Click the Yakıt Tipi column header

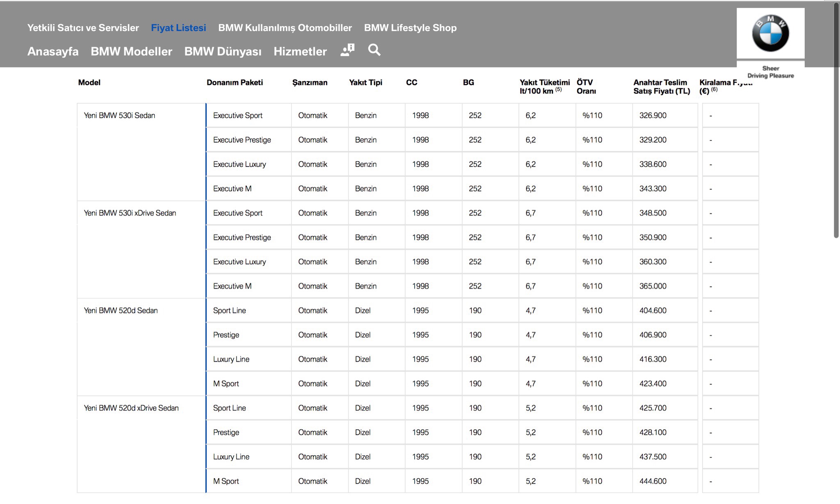(365, 82)
